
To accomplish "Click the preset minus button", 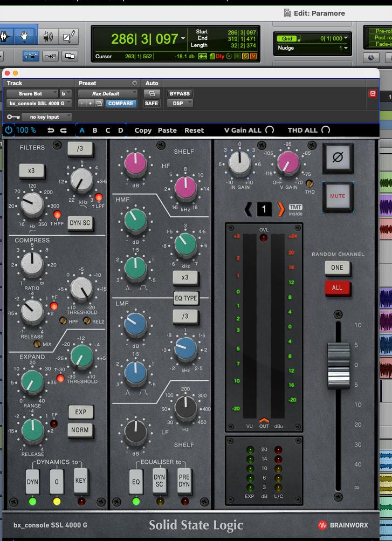I will point(82,103).
